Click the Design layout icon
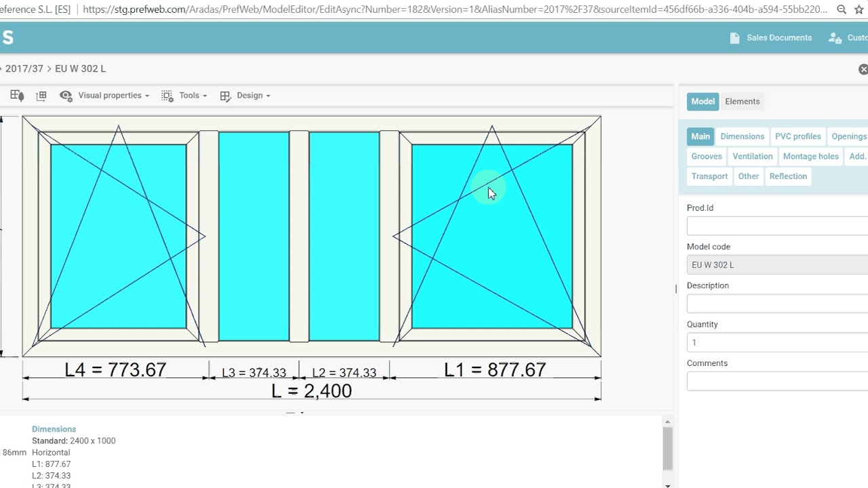The height and width of the screenshot is (488, 868). (x=226, y=96)
